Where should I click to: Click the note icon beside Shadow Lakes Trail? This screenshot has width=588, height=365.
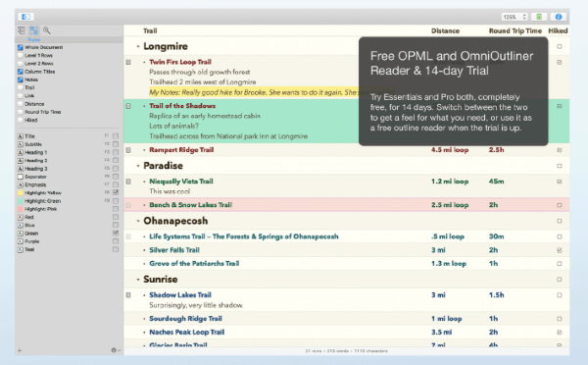coord(128,295)
